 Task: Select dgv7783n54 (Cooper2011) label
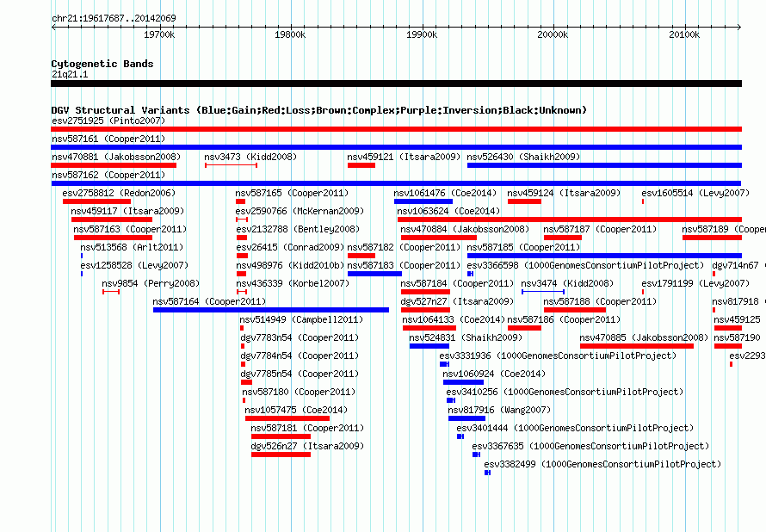(300, 337)
